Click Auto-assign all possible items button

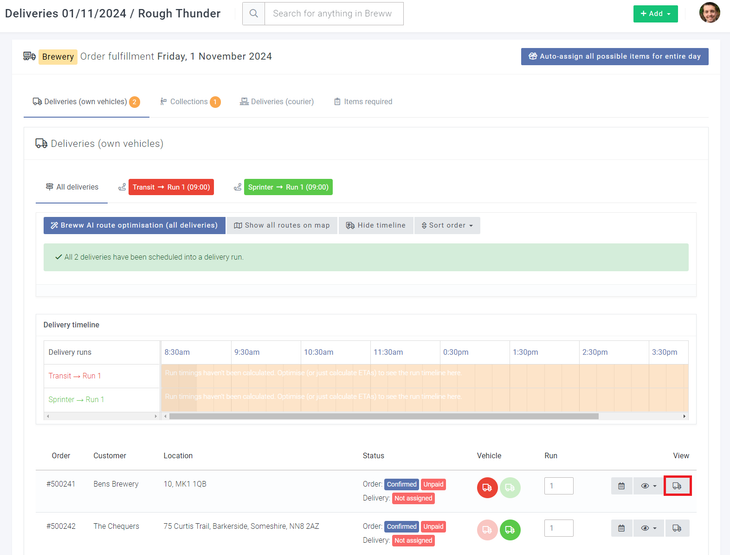614,57
